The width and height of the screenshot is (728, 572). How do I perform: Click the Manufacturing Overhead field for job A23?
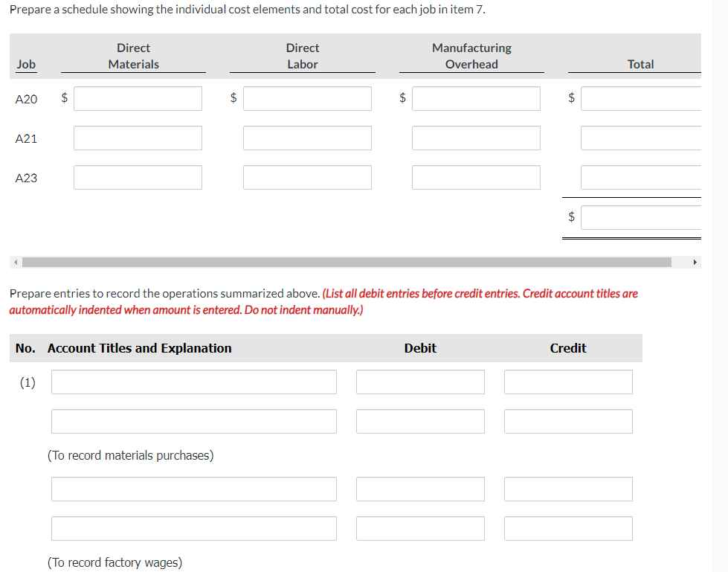[x=476, y=177]
